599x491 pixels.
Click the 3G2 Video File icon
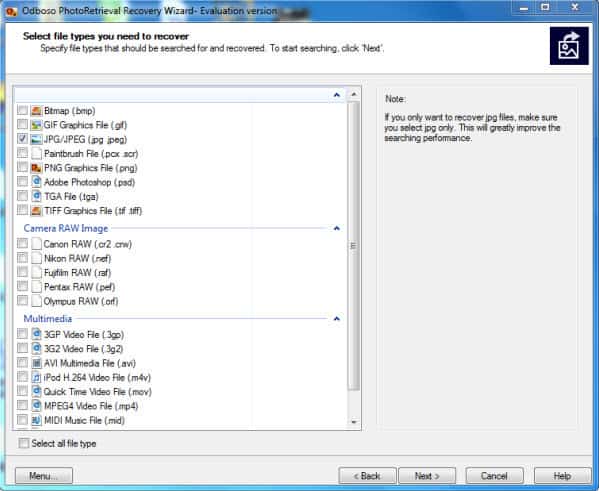pyautogui.click(x=36, y=348)
